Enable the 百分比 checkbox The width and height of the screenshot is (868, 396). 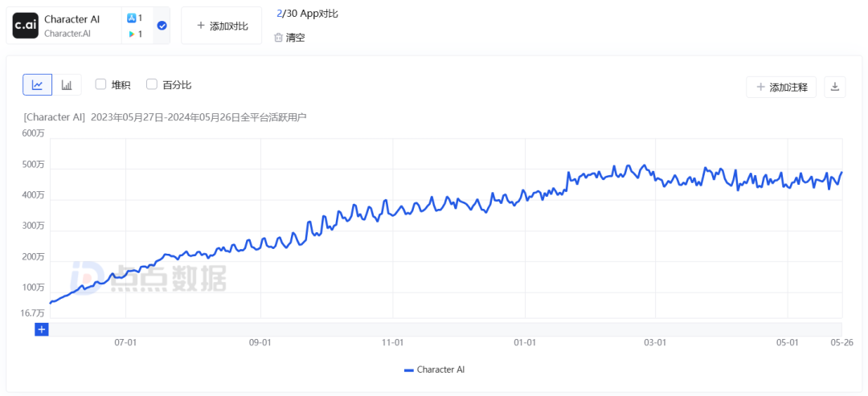[152, 84]
